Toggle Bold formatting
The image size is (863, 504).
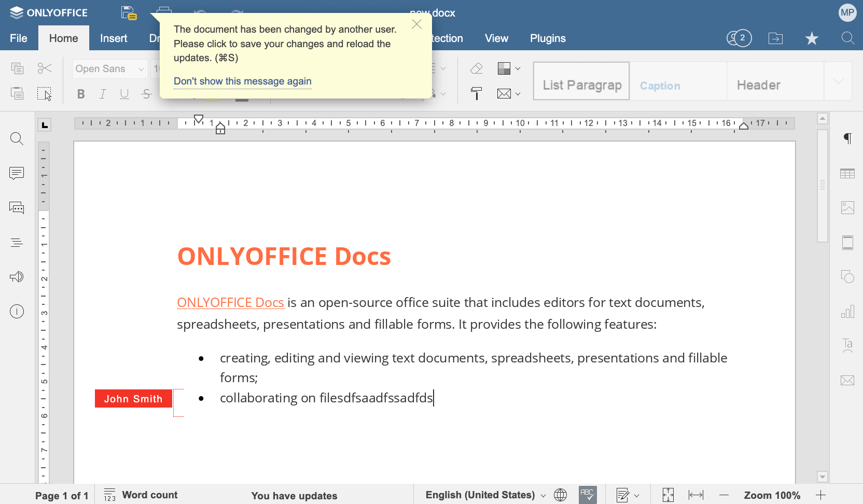[81, 94]
